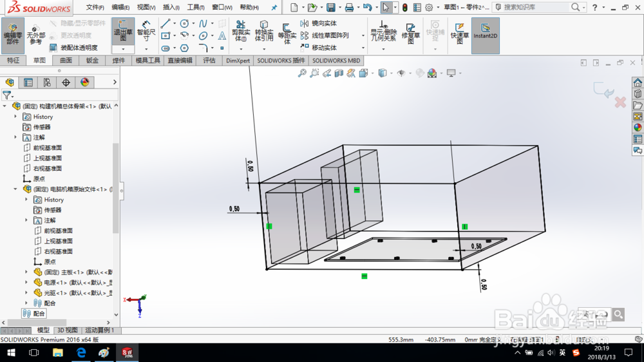Switch to the 特征 ribbon tab
The image size is (644, 362).
[13, 61]
